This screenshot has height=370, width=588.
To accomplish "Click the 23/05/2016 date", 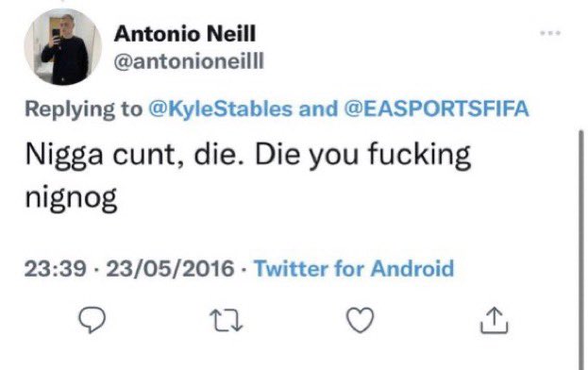I will [170, 269].
